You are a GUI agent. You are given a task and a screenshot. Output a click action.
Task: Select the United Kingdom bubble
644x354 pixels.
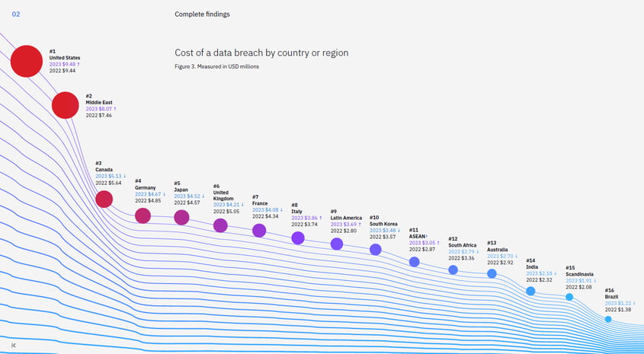(x=220, y=225)
